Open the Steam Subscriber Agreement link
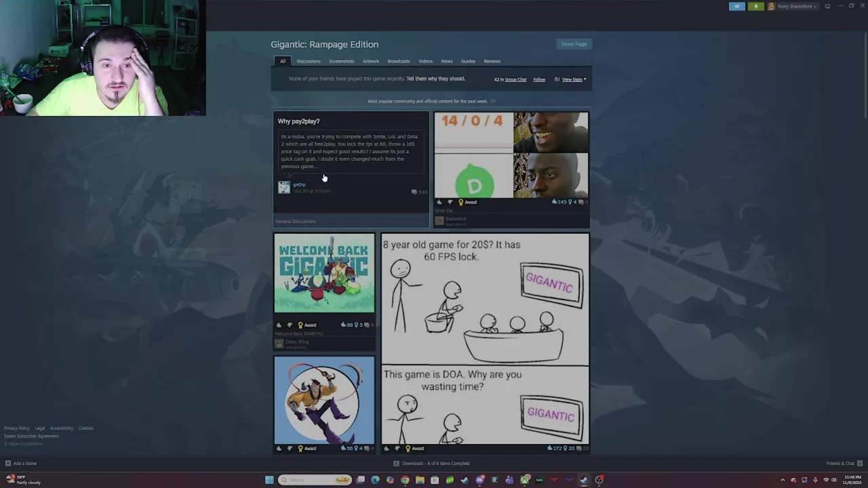This screenshot has height=488, width=868. pos(31,436)
